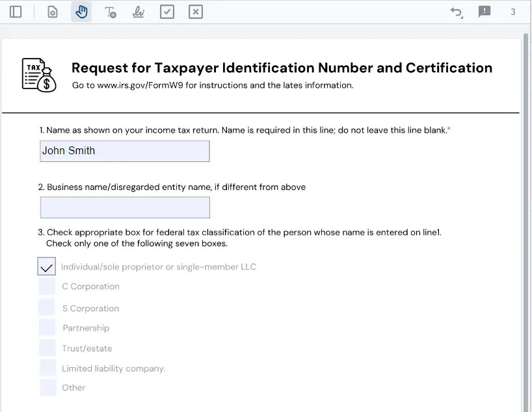Select the hand pan tool
The image size is (532, 412).
(81, 12)
